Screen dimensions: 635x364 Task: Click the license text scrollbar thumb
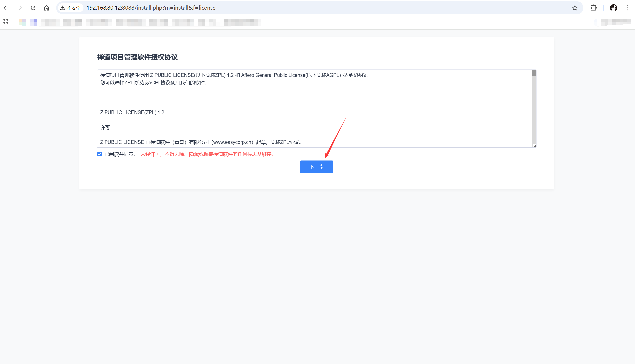(534, 73)
